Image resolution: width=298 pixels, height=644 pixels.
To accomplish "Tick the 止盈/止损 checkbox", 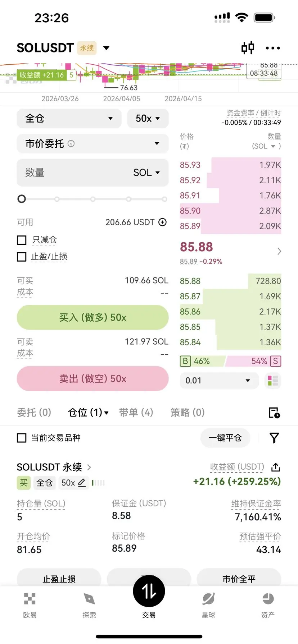I will tap(22, 257).
